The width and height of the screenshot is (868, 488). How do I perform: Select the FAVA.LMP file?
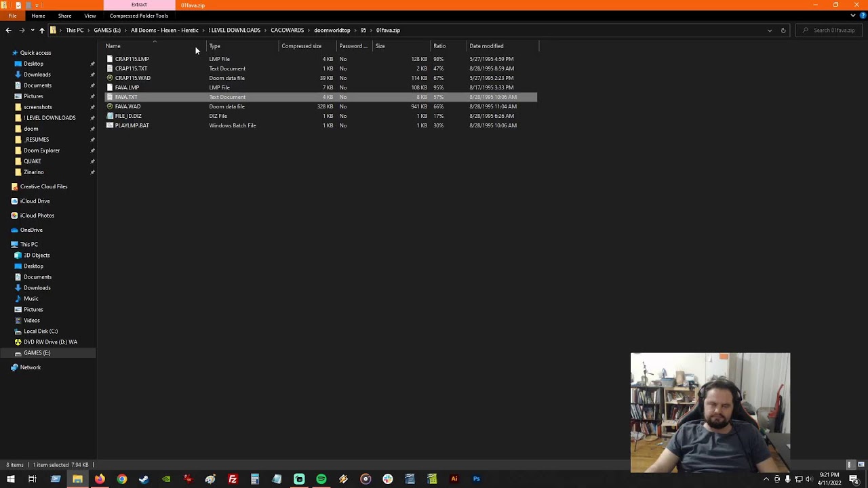pos(321,87)
